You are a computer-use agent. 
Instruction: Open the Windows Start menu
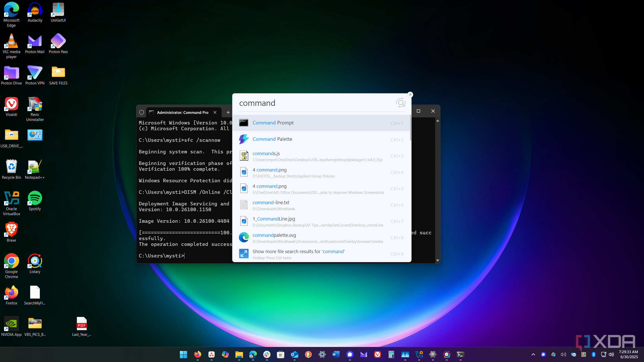click(x=183, y=354)
